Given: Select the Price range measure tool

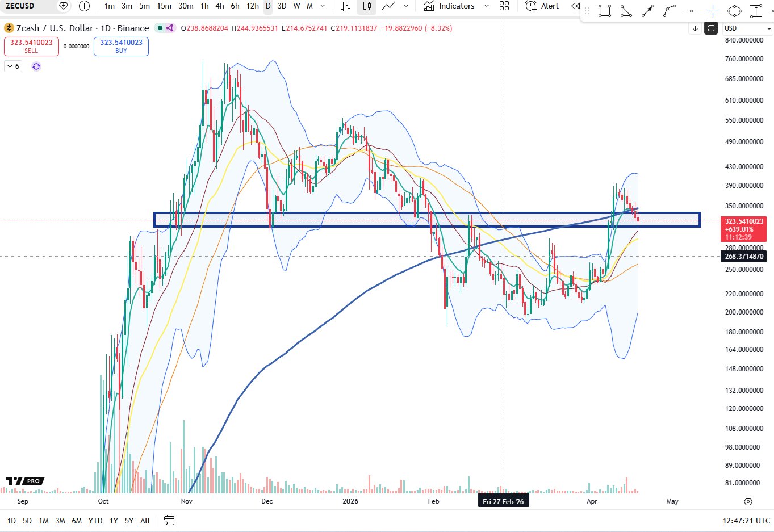Looking at the screenshot, I should click(756, 11).
